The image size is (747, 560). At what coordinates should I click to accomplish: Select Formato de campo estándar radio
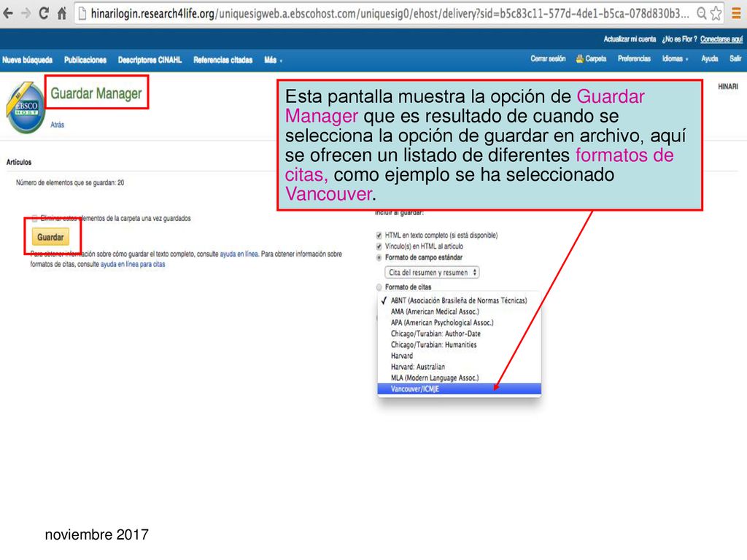379,257
